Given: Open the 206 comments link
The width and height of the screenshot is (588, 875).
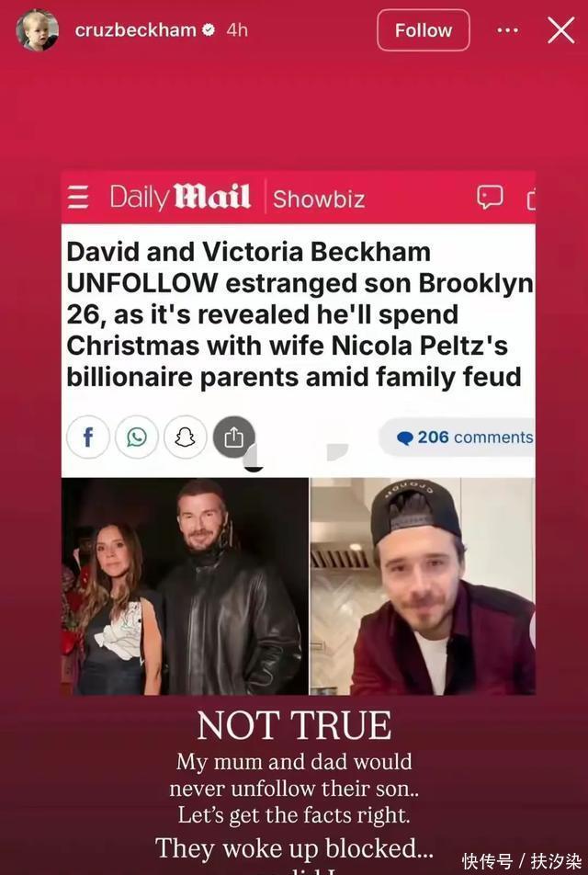Looking at the screenshot, I should [464, 437].
